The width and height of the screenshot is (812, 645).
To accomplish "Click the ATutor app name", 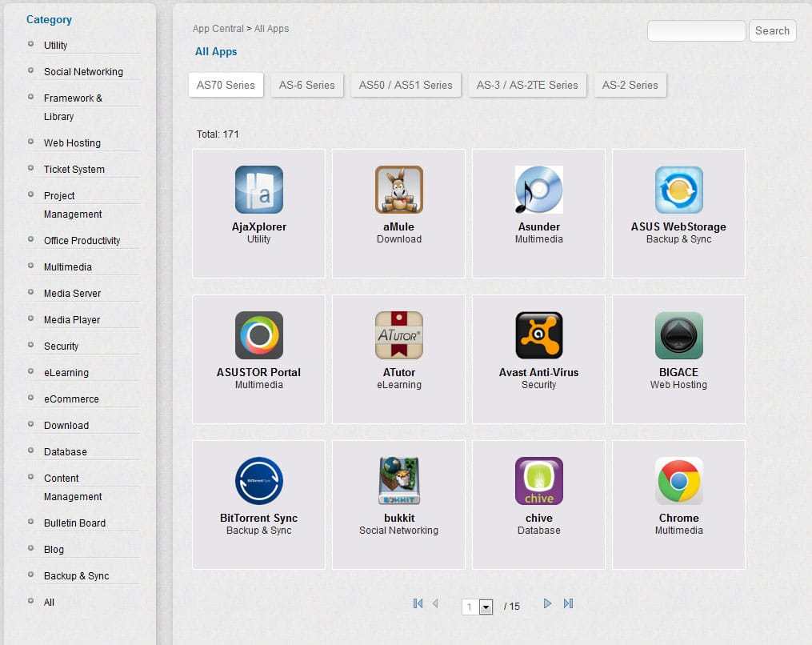I will click(398, 372).
